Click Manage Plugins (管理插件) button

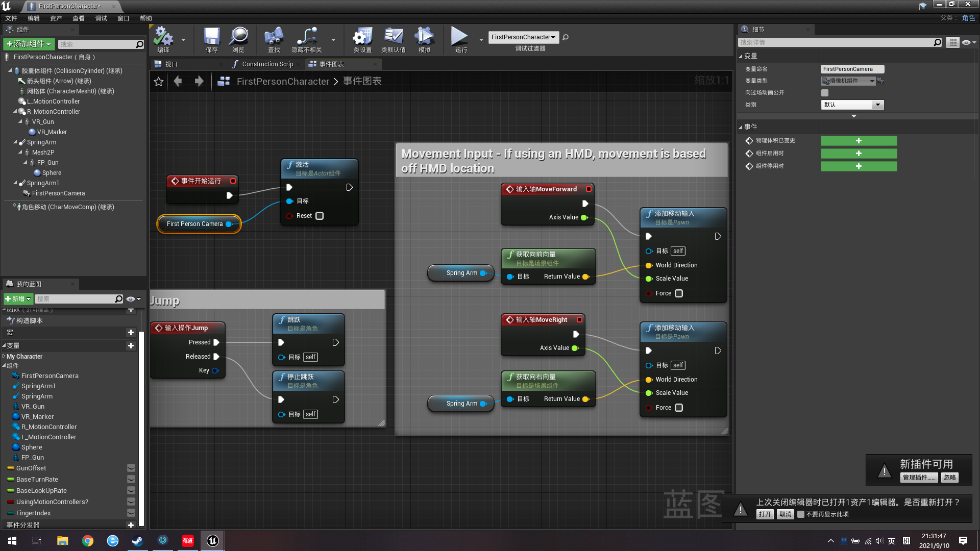point(919,478)
